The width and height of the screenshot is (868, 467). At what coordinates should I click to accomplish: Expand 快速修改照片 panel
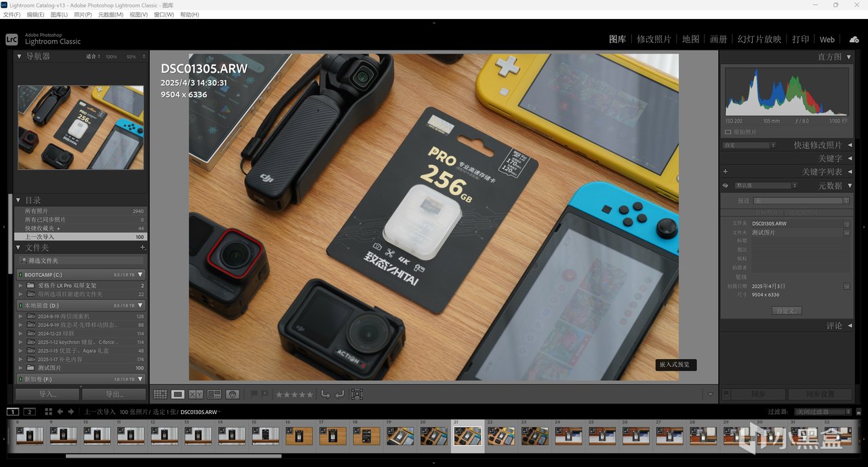click(850, 145)
